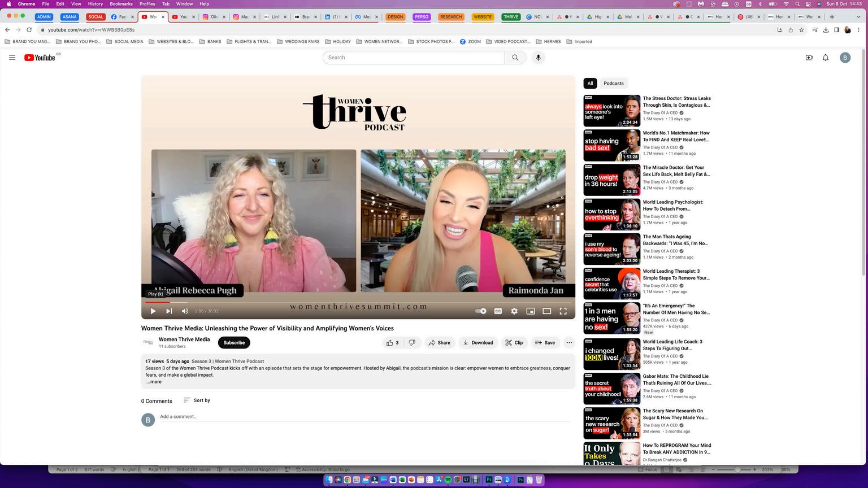Screen dimensions: 868x488
Task: Open The Miracle Doctor video thumbnail
Action: point(611,180)
